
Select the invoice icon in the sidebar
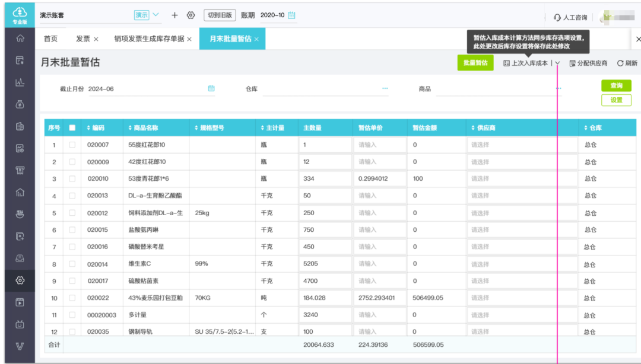point(20,60)
